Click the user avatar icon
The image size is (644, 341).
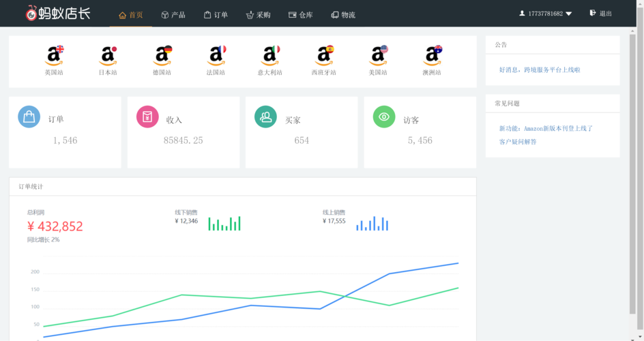tap(522, 14)
